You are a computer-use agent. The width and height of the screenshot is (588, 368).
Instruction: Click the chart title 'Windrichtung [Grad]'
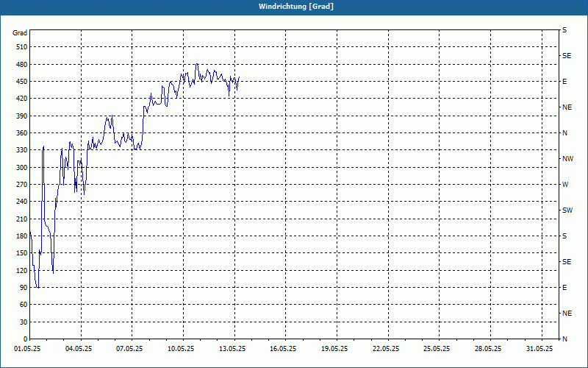click(296, 7)
